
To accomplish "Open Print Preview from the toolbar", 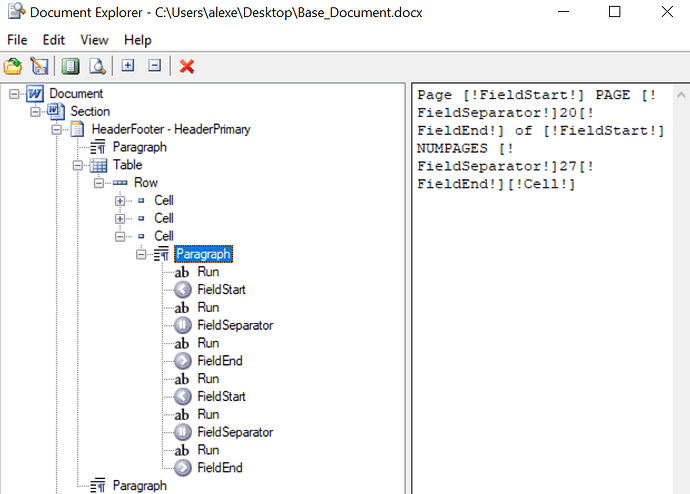I will pyautogui.click(x=97, y=66).
